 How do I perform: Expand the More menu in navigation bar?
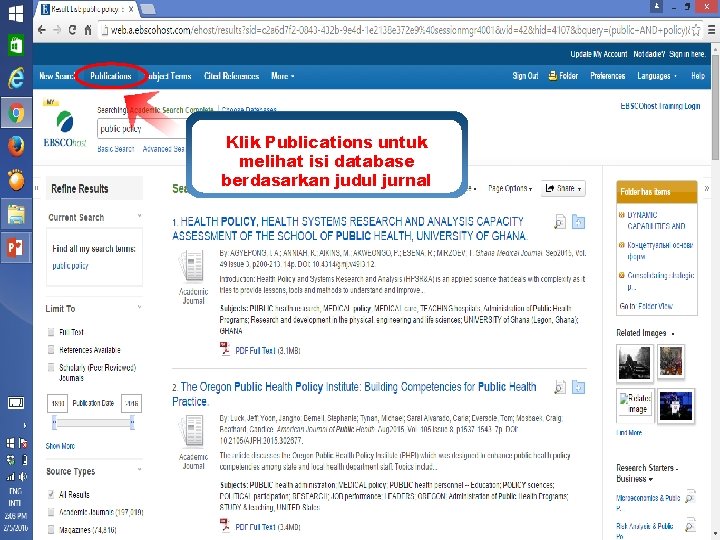coord(282,76)
